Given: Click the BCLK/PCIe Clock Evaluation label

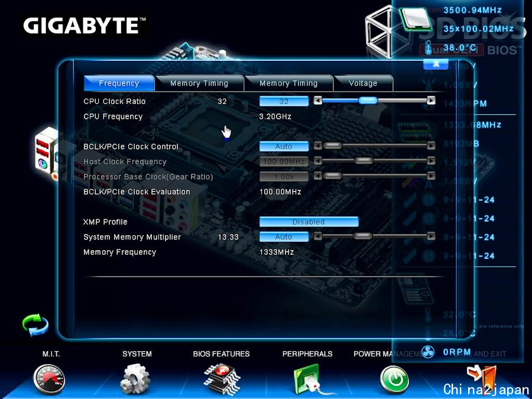Looking at the screenshot, I should [137, 192].
